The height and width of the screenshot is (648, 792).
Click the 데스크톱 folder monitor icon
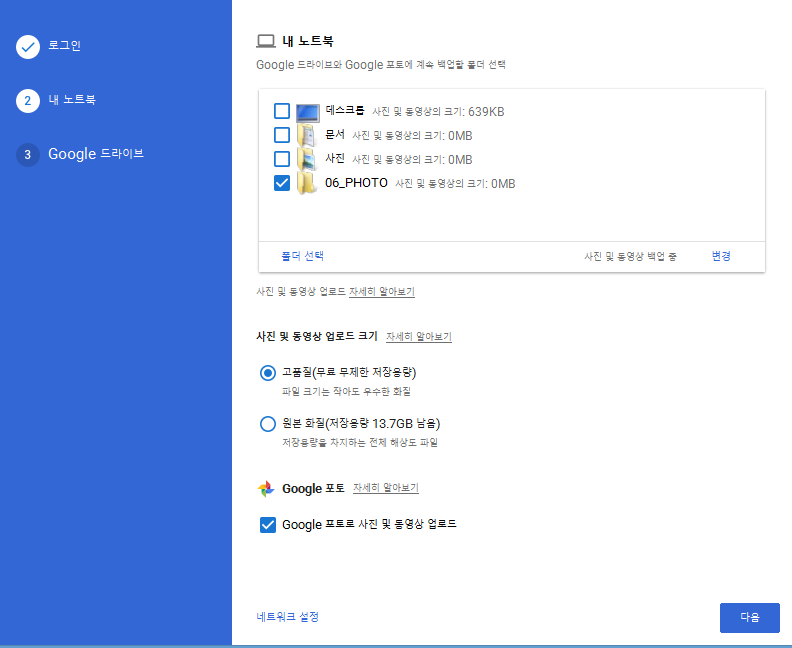click(308, 112)
